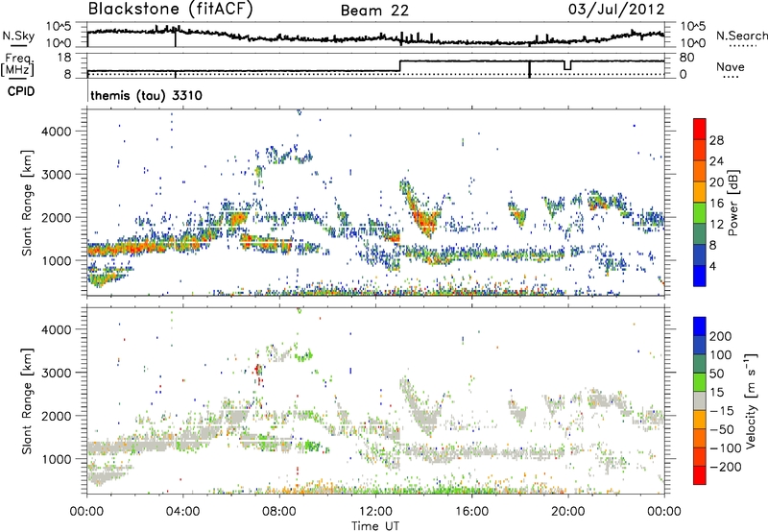Click the blue top of the Velocity color bar
This screenshot has width=768, height=532.
point(700,326)
